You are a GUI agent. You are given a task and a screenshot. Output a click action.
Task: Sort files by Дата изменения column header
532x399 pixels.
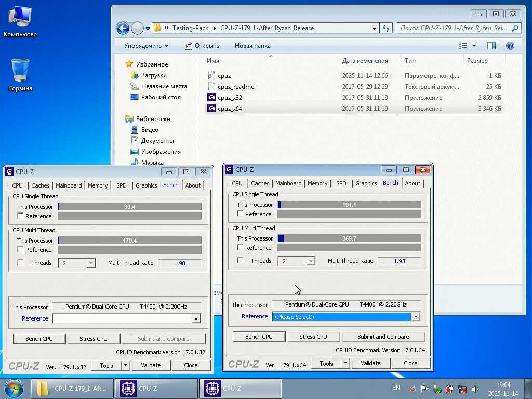click(x=365, y=61)
